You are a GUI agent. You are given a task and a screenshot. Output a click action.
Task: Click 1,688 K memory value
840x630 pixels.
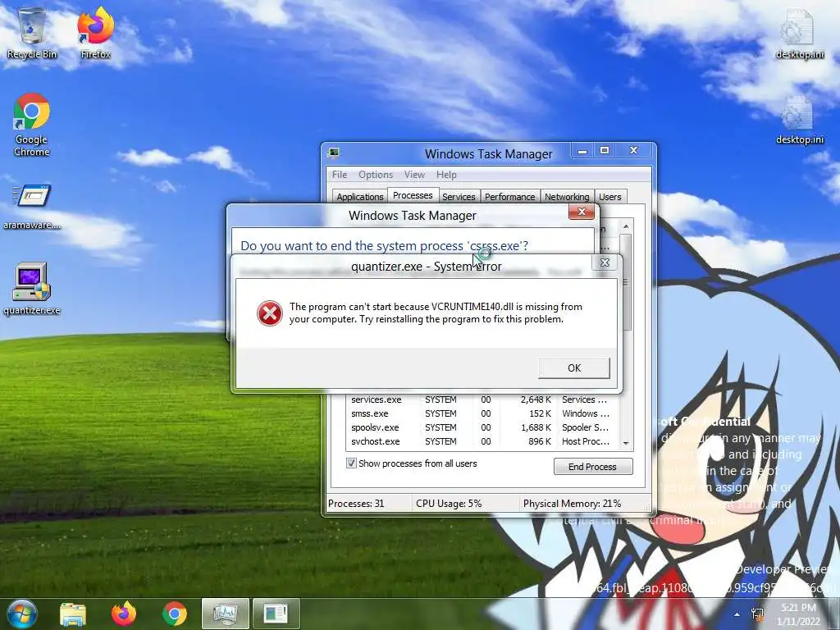coord(536,427)
